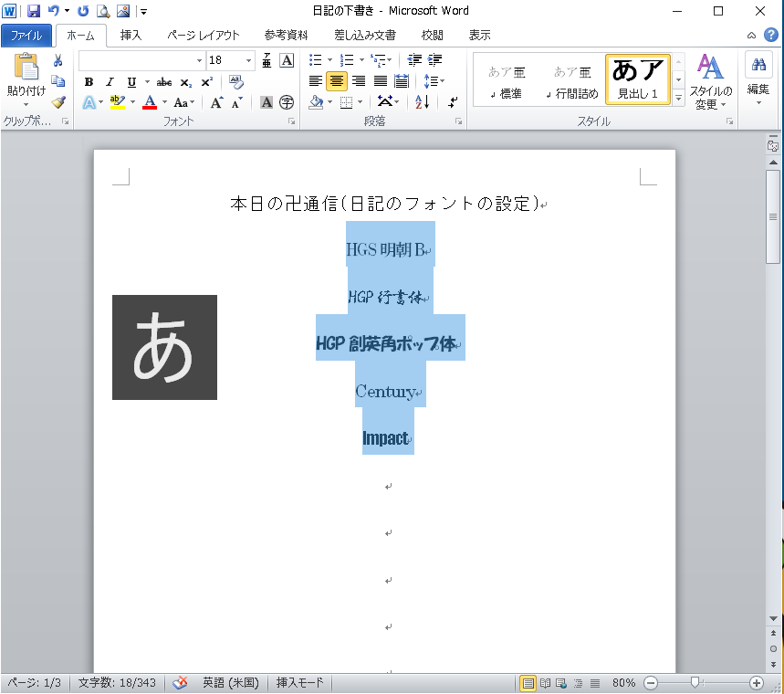
Task: Apply strikethrough formatting to selected text
Action: click(164, 82)
